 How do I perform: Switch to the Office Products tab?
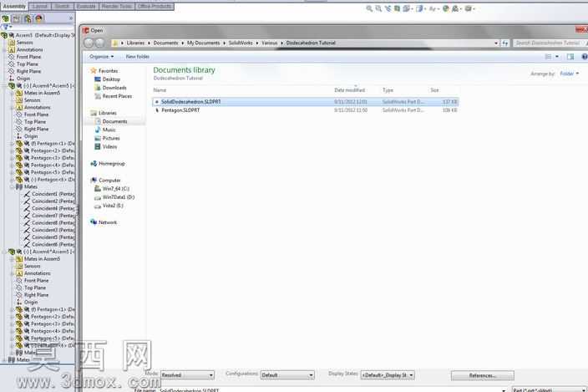click(x=155, y=7)
